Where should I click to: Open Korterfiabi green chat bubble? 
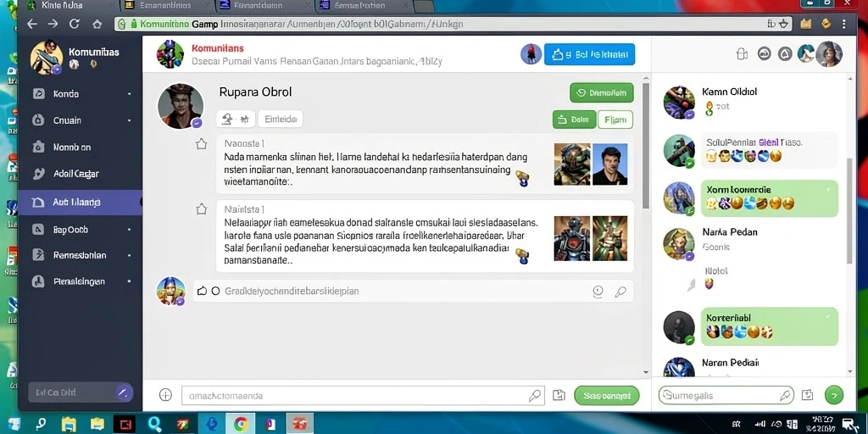tap(770, 326)
